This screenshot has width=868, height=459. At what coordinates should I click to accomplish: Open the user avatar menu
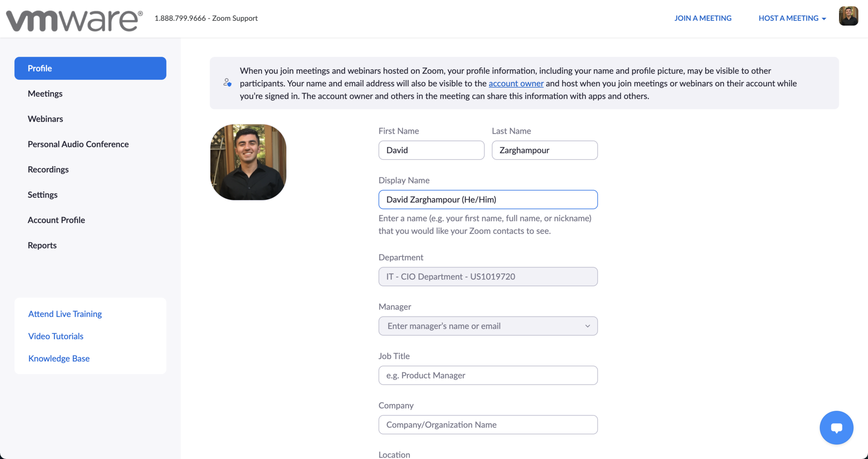click(x=848, y=17)
